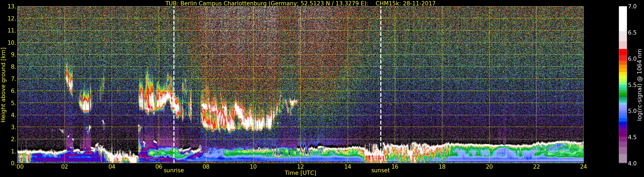
Task: Click the height axis tick label '12.'
Action: [x=12, y=18]
